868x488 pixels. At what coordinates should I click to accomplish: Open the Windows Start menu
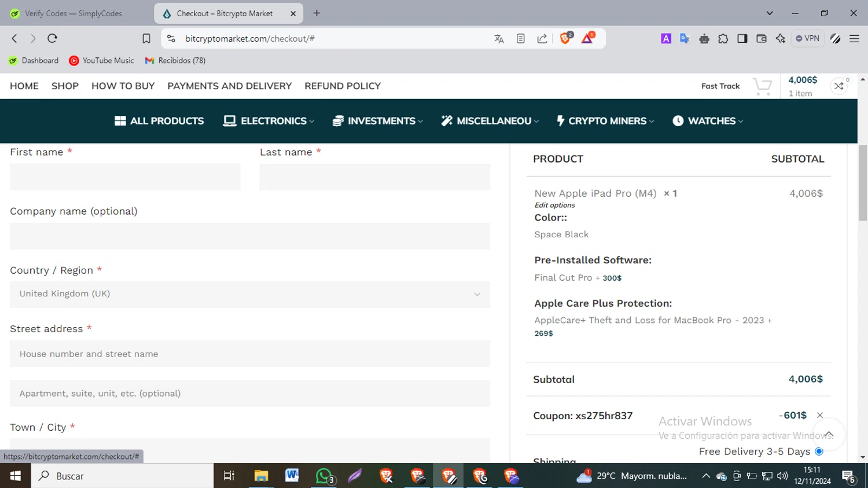pyautogui.click(x=15, y=476)
